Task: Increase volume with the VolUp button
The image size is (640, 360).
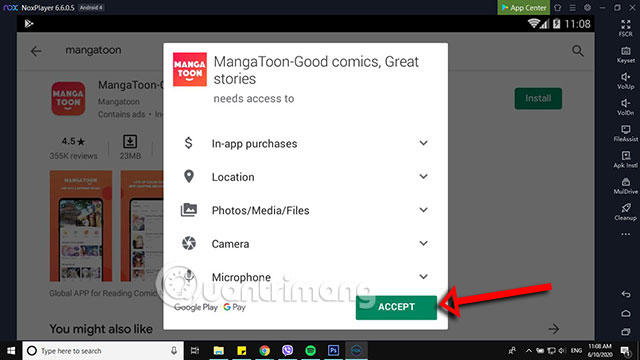Action: [x=625, y=81]
